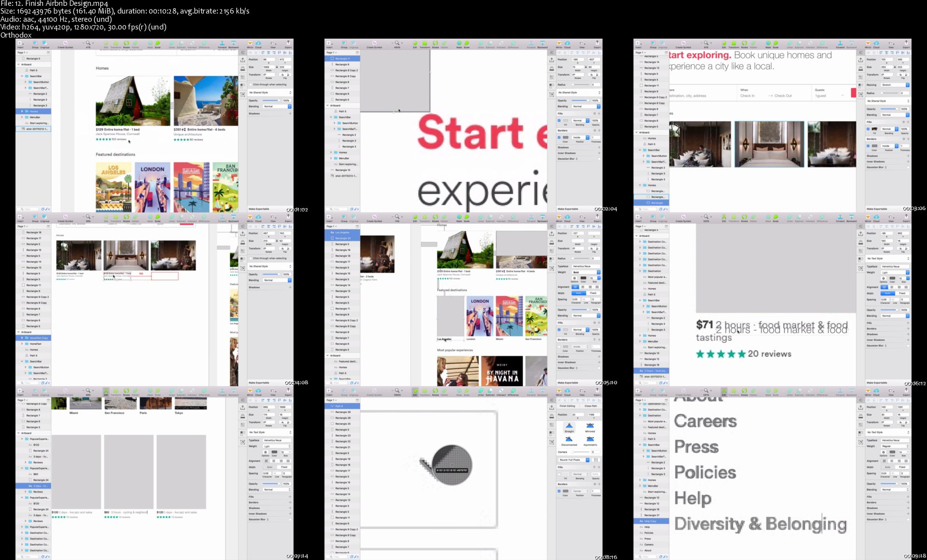
Task: Toggle the Borders checkbox in the path-editing frame
Action: 559,491
